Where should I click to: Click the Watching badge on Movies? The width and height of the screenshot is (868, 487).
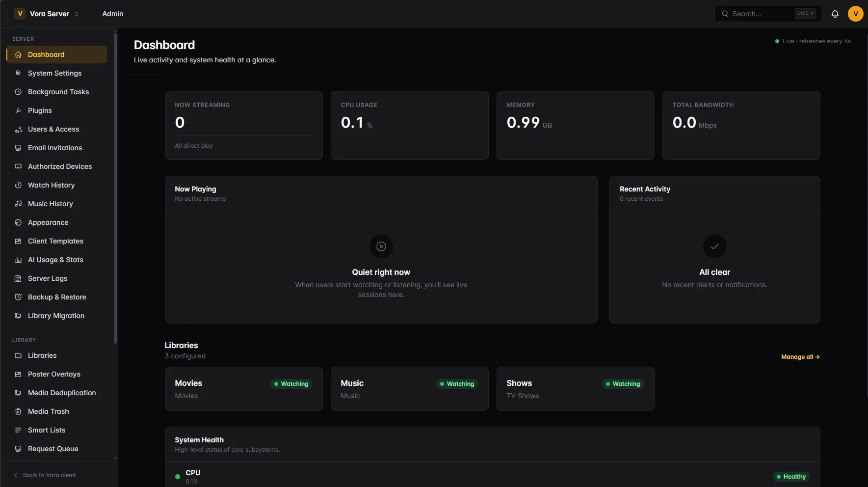click(x=291, y=384)
